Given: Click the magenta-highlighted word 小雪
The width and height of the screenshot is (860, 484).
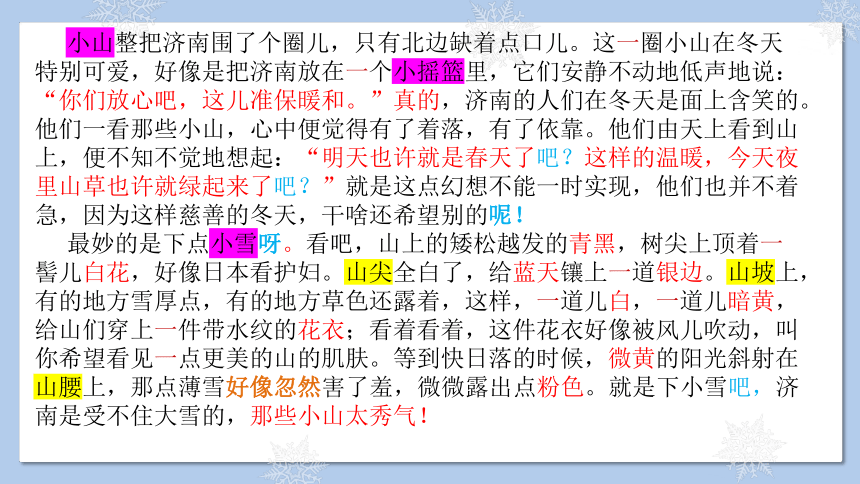Looking at the screenshot, I should (x=233, y=244).
